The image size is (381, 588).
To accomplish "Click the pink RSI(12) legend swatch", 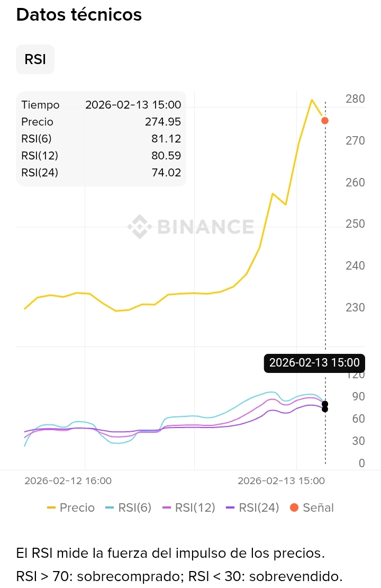I will (x=168, y=507).
